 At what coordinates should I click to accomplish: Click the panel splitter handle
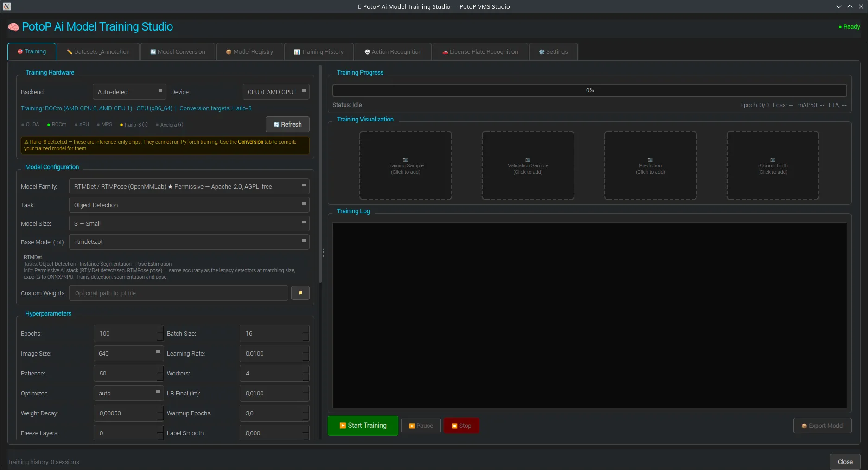coord(323,254)
